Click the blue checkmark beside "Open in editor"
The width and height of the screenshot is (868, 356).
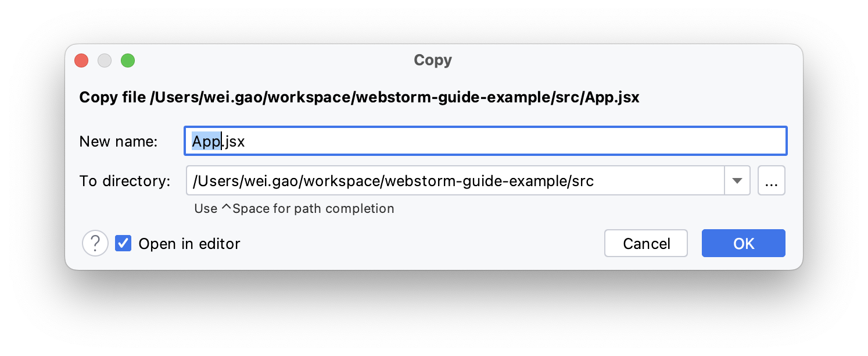coord(123,243)
